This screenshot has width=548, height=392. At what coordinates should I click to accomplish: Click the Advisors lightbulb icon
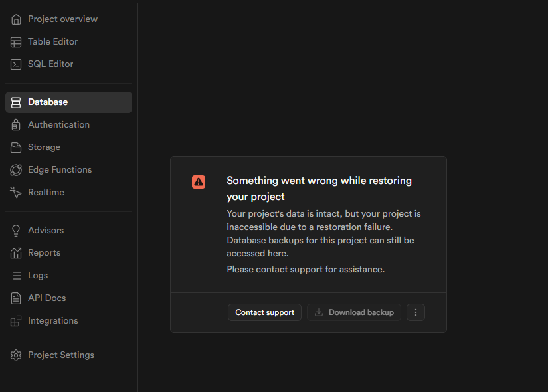16,231
